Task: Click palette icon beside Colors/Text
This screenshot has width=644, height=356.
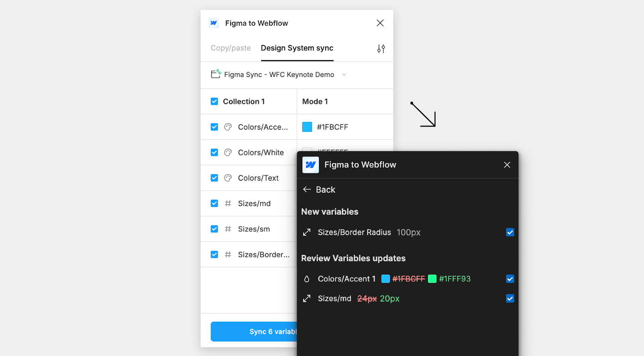Action: point(228,178)
